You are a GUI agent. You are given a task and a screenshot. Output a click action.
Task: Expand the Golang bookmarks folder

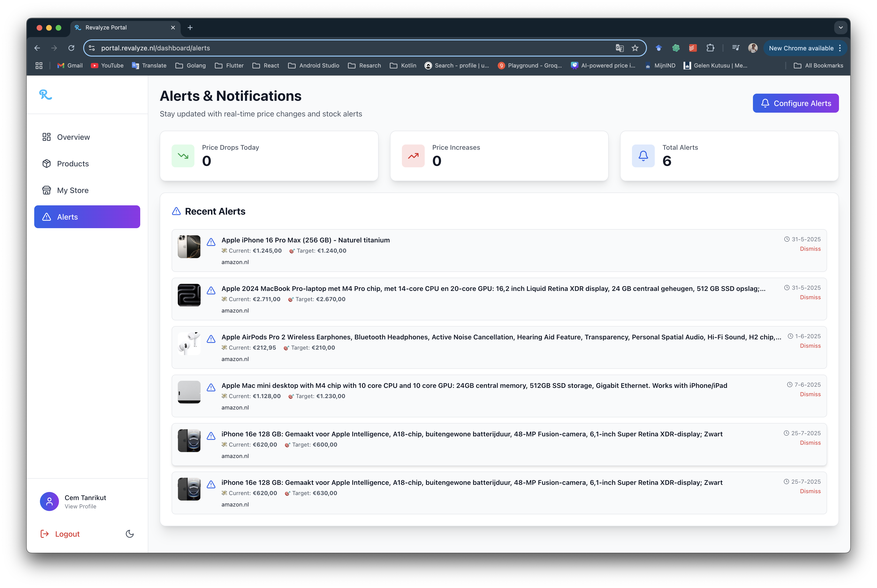click(x=190, y=66)
